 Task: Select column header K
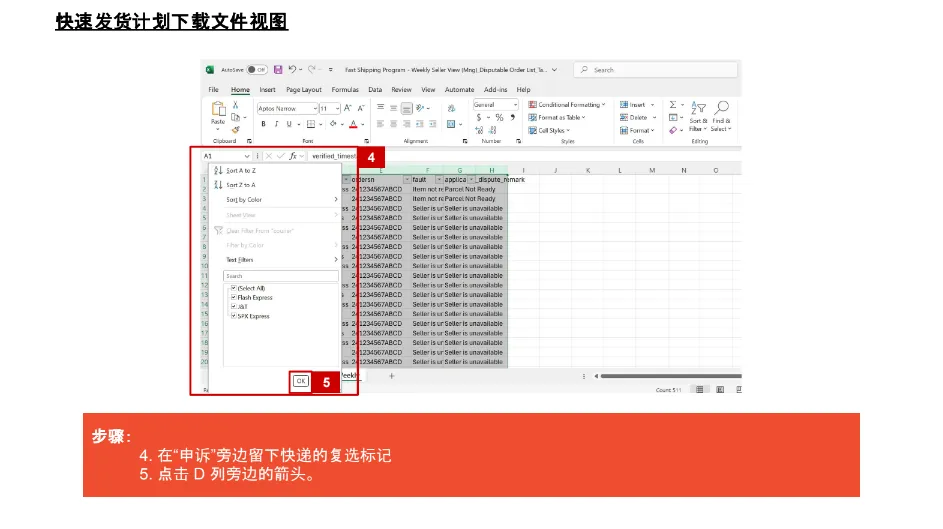pyautogui.click(x=588, y=171)
